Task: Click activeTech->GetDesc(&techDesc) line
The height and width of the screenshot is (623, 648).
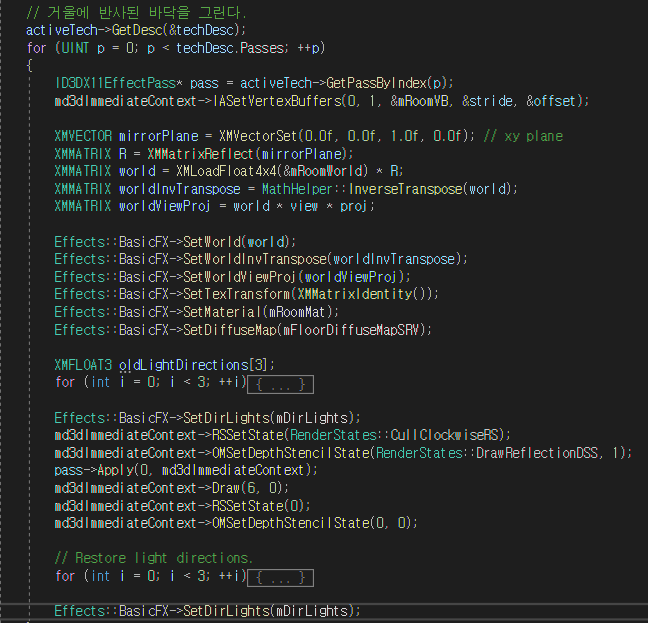Action: click(x=136, y=30)
